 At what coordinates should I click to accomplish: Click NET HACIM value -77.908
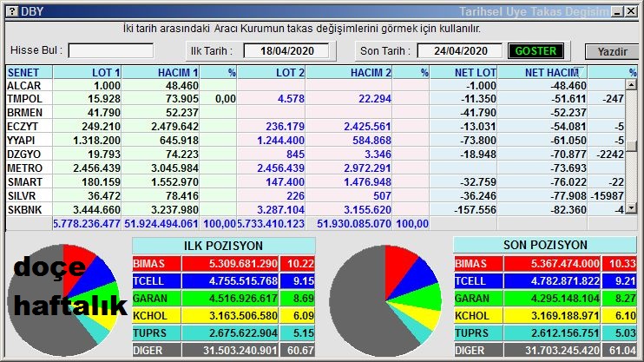(x=568, y=196)
